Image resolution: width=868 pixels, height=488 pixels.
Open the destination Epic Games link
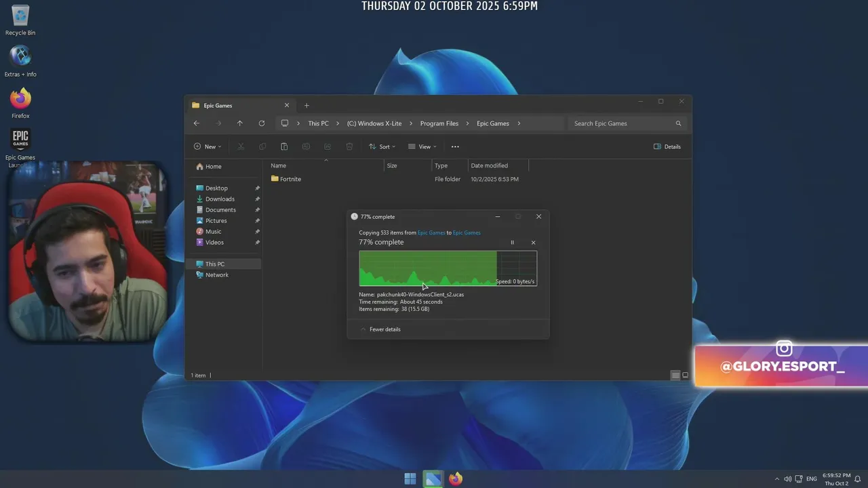pyautogui.click(x=467, y=232)
